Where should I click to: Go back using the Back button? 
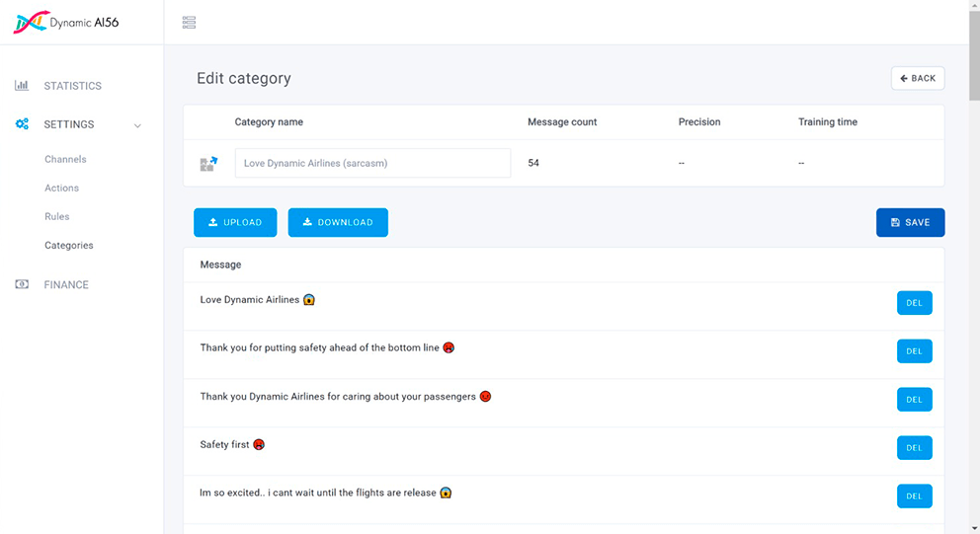(x=918, y=78)
